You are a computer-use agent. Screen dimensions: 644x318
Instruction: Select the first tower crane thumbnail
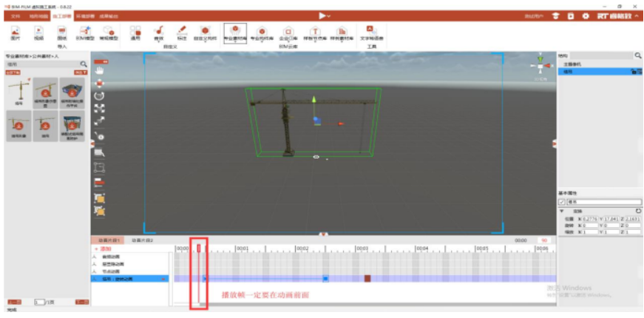19,92
